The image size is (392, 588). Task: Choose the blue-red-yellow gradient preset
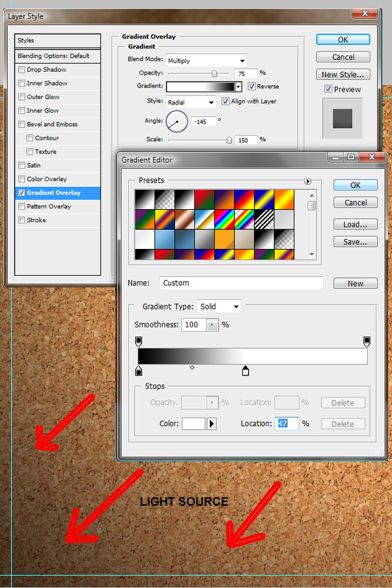coord(244,199)
